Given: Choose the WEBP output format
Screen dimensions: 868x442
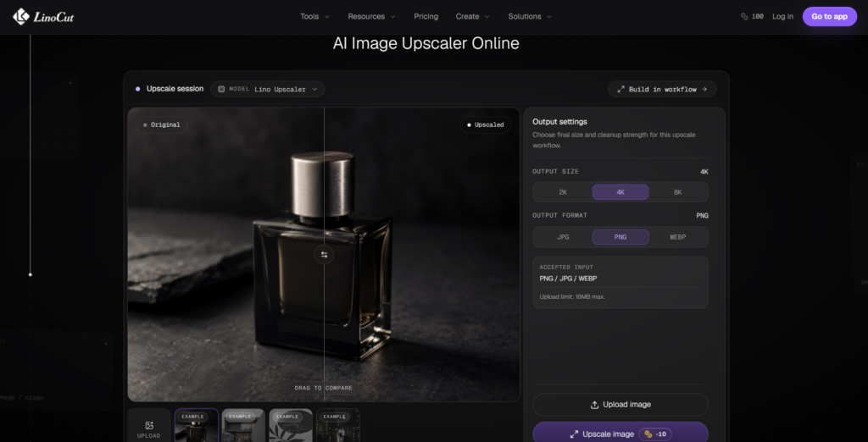Looking at the screenshot, I should (x=677, y=237).
